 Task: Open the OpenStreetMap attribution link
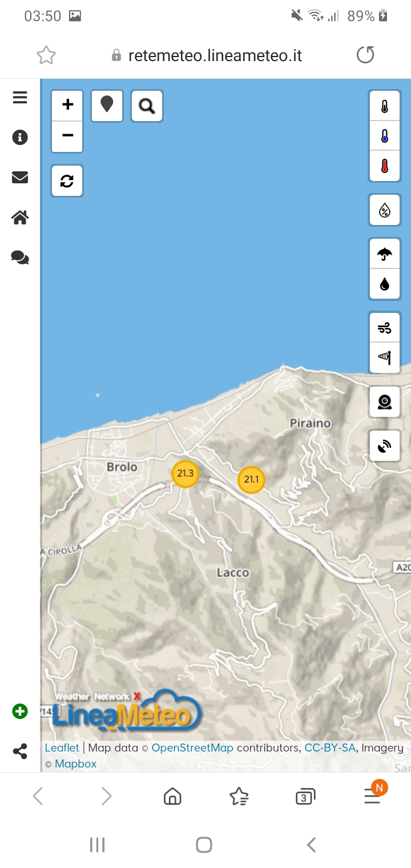point(192,748)
